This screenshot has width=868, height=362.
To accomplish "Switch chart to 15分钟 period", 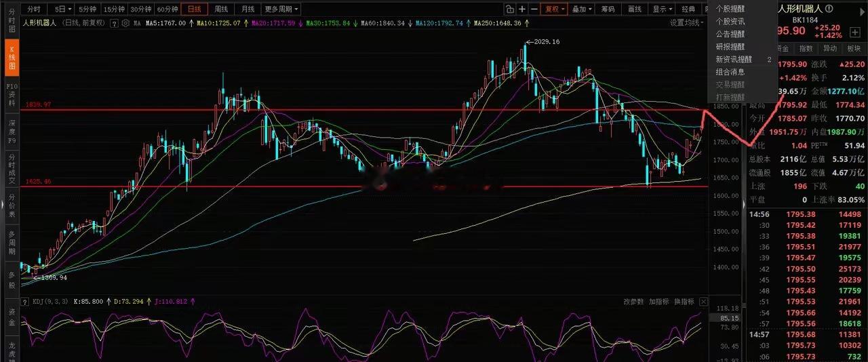I will (x=114, y=9).
